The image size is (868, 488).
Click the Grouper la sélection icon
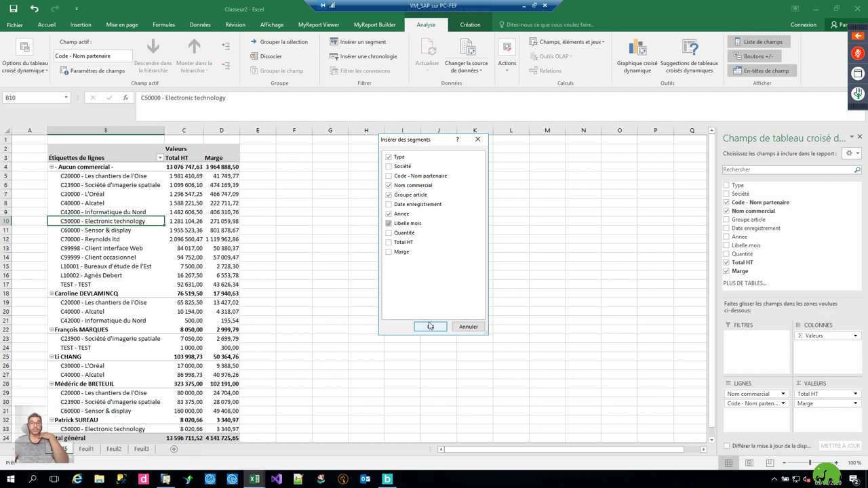click(254, 42)
